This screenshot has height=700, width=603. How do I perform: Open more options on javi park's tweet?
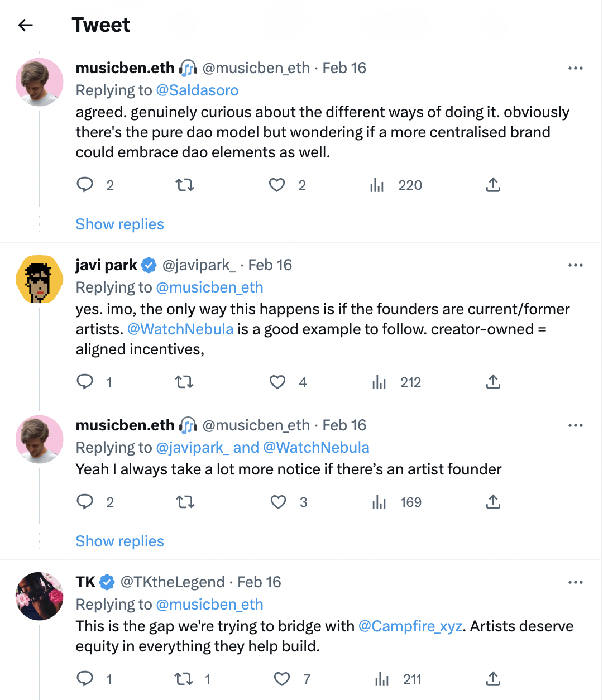coord(575,265)
